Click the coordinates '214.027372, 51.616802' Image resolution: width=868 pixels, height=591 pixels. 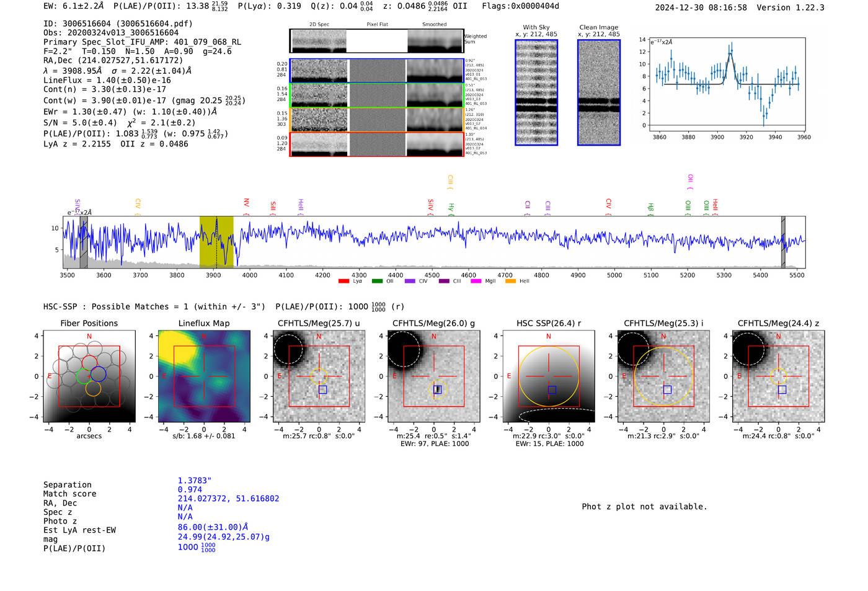[x=228, y=499]
